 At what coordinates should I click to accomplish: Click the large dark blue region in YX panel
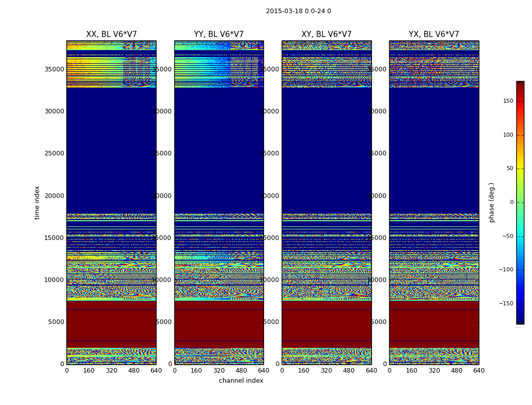pos(434,152)
